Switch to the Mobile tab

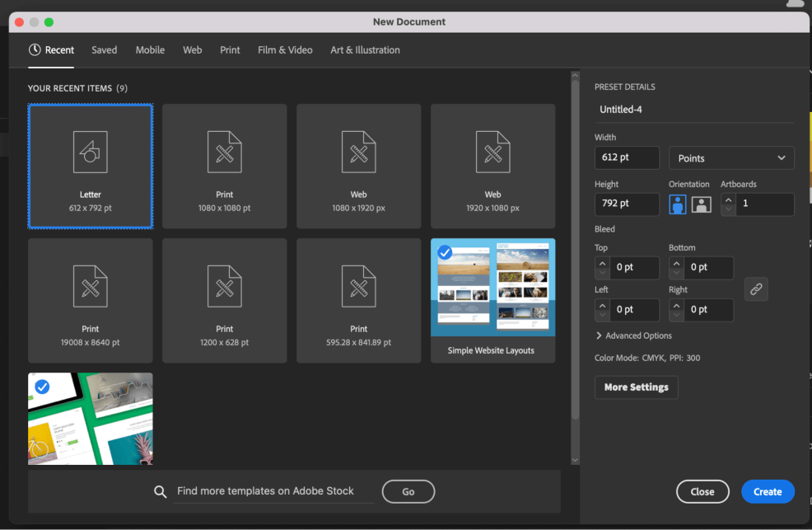point(150,50)
